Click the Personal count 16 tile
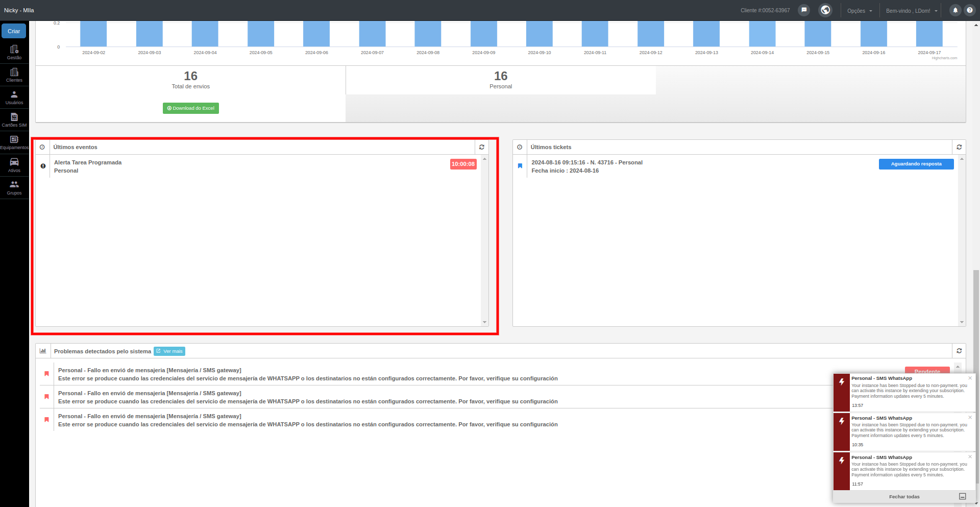The image size is (980, 507). [x=501, y=80]
